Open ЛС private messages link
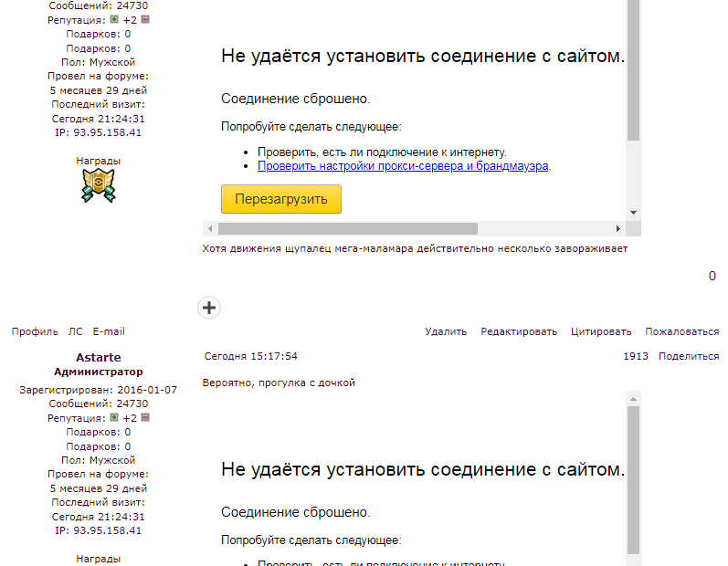The width and height of the screenshot is (728, 566). [x=75, y=331]
